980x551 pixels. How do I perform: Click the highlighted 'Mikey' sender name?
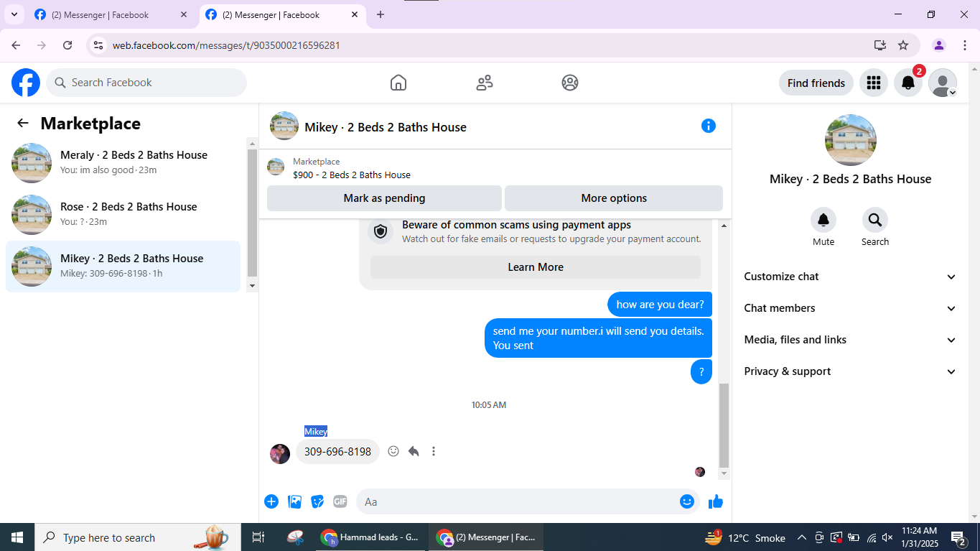(316, 431)
